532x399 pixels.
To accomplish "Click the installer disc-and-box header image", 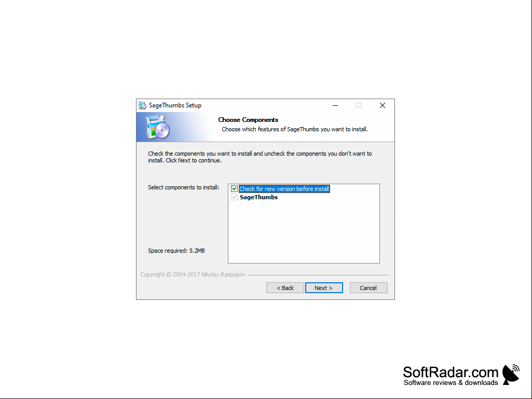I will 158,127.
